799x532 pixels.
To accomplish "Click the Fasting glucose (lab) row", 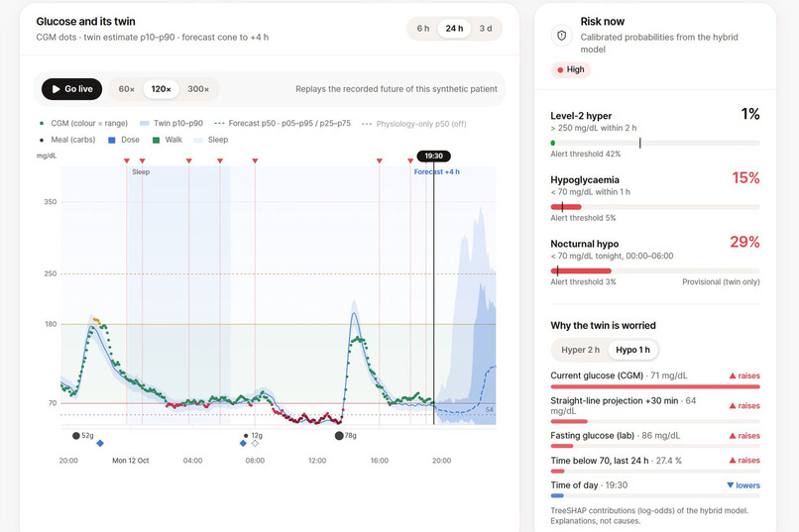I will (655, 440).
